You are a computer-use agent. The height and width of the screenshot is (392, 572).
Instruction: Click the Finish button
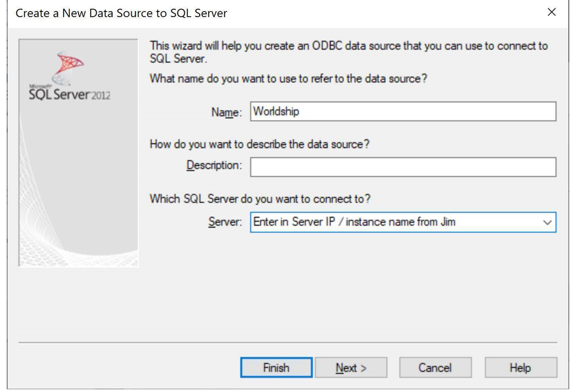pos(276,367)
